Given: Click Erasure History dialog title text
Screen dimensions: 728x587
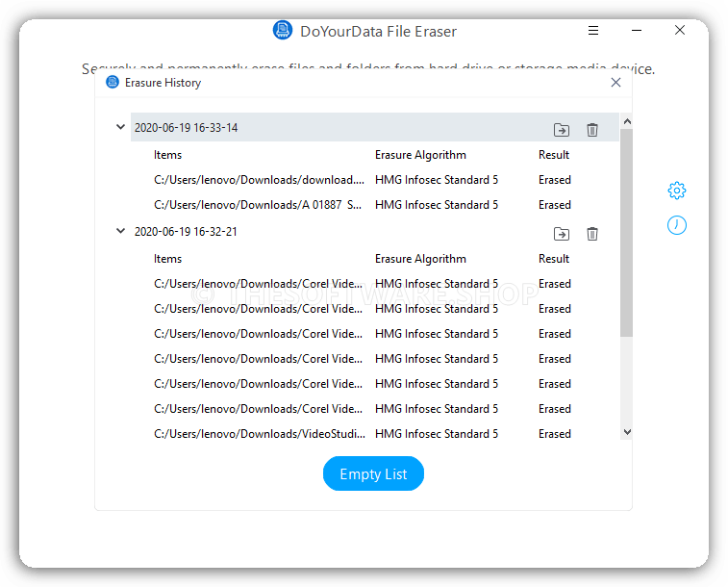Looking at the screenshot, I should click(163, 83).
